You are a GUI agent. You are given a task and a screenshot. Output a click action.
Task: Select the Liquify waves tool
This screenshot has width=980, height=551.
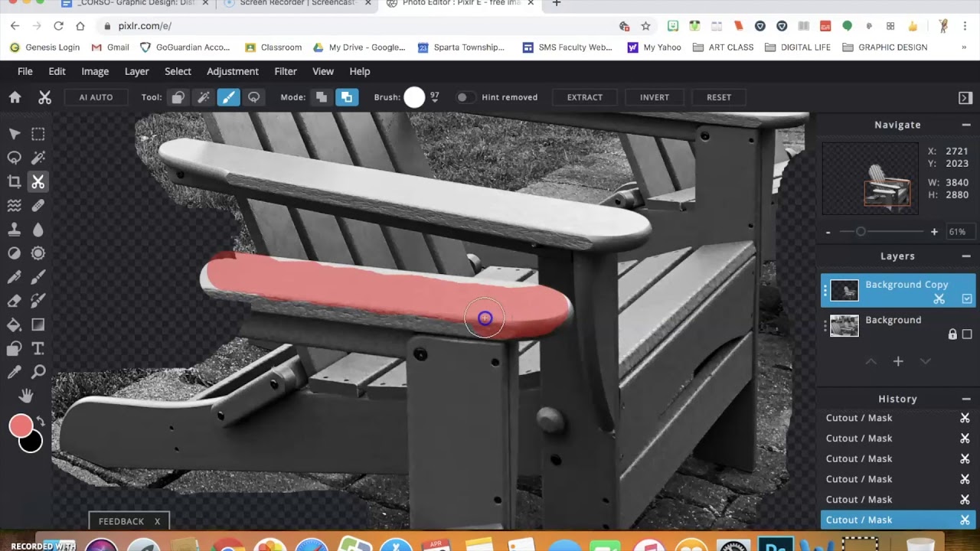[x=14, y=205]
